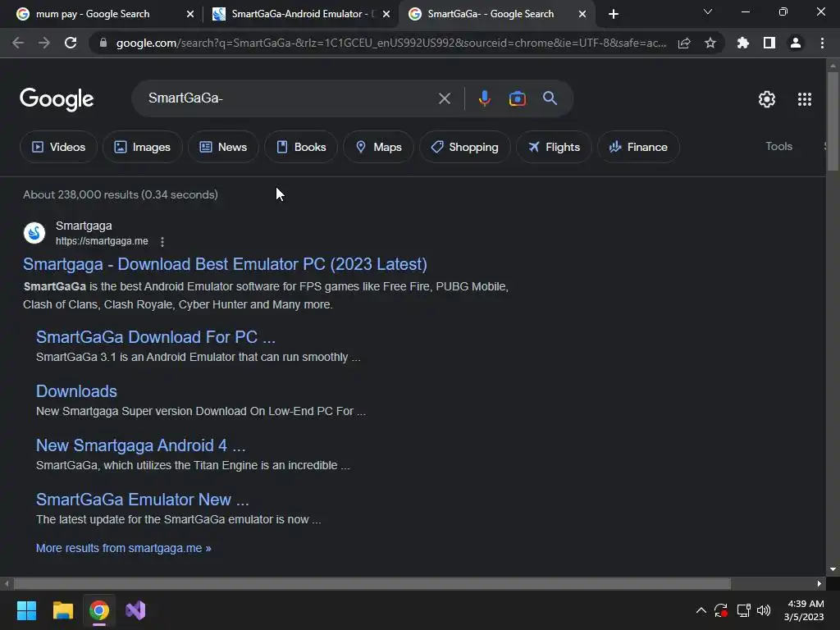Viewport: 840px width, 630px height.
Task: Click scroll down arrow on scrollbar
Action: [x=833, y=569]
